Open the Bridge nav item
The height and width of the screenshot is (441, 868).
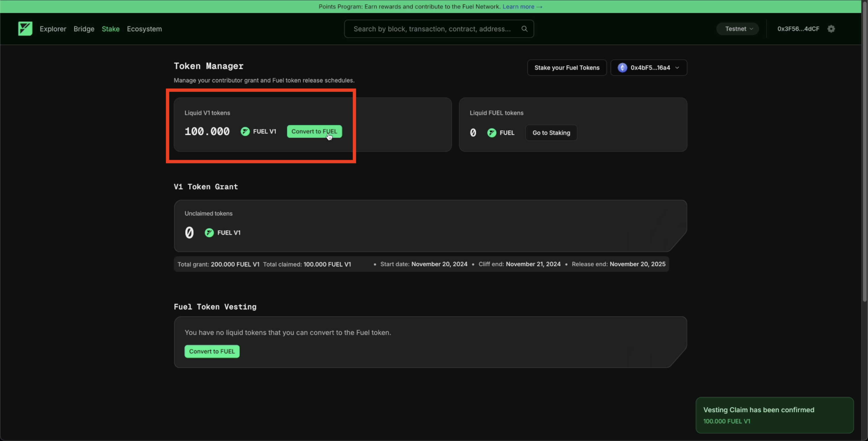pos(84,29)
